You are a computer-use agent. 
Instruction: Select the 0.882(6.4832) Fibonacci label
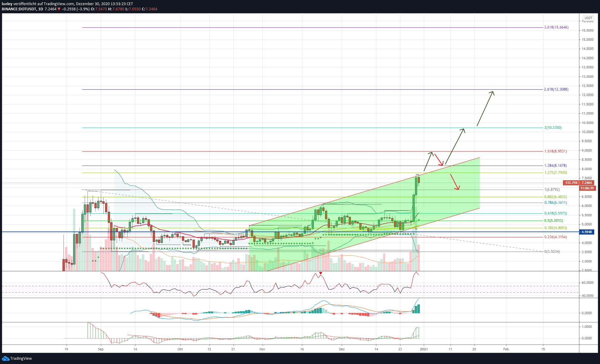point(555,197)
